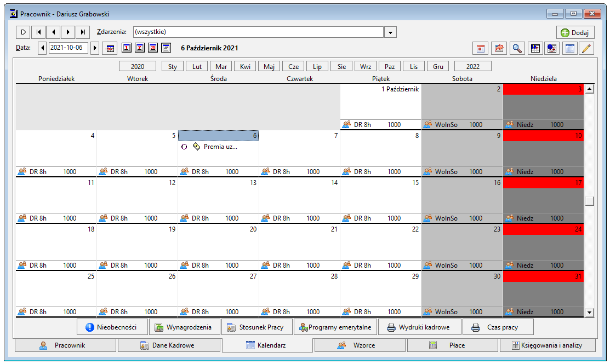Screen dimensions: 610x364
Task: Go to last record with skip-forward arrow
Action: click(83, 32)
